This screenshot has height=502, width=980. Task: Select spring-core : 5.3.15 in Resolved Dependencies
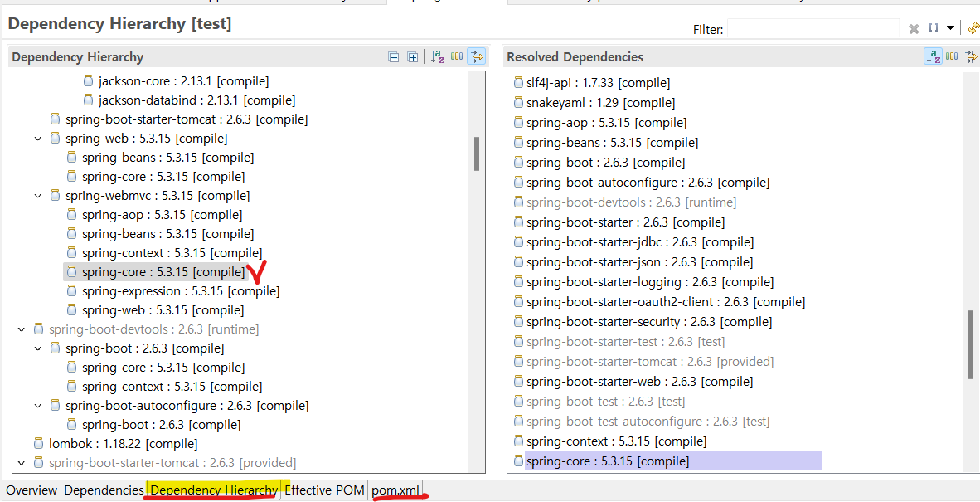click(x=608, y=461)
